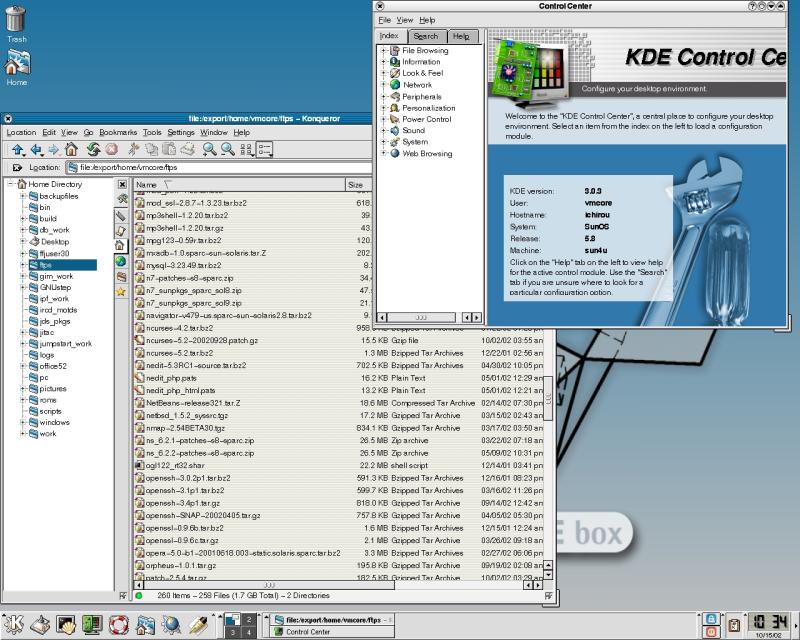Switch to the Search tab in Control Center
The height and width of the screenshot is (640, 800).
click(x=425, y=36)
